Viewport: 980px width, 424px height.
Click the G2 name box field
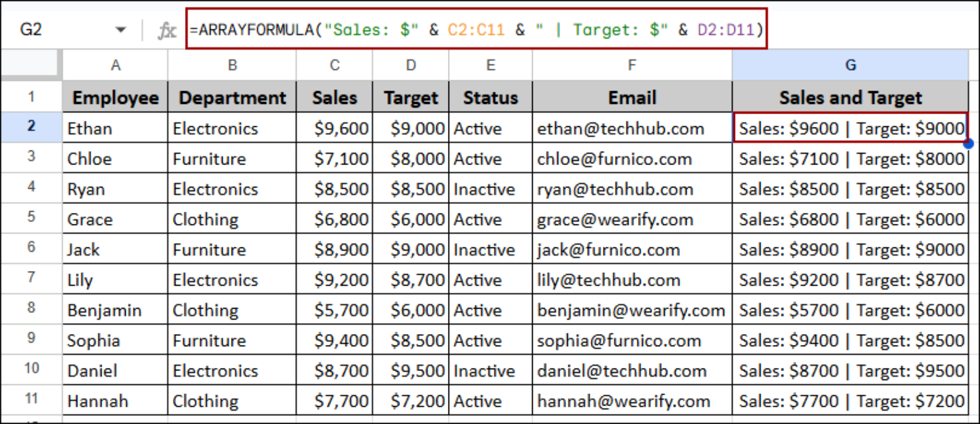click(57, 30)
